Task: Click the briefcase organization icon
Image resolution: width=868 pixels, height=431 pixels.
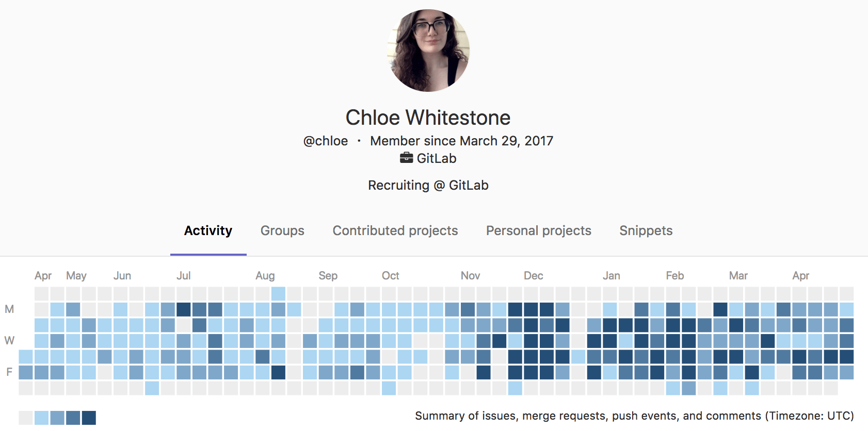Action: click(406, 158)
